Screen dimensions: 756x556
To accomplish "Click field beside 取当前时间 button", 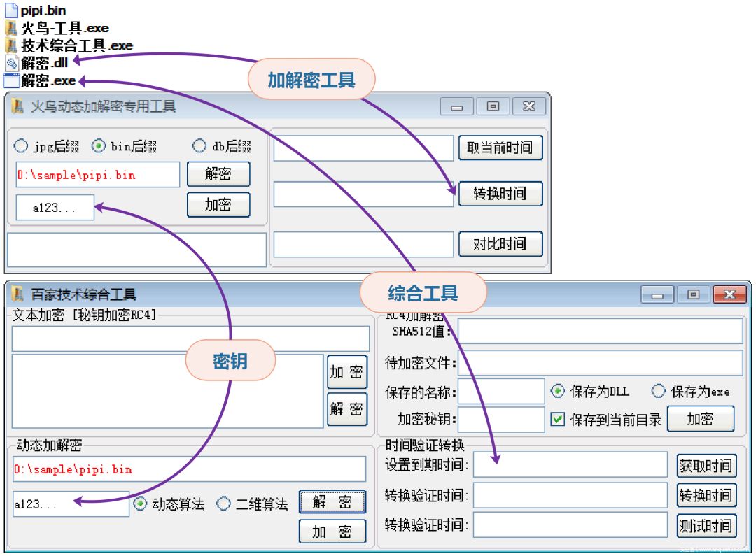I will click(363, 148).
